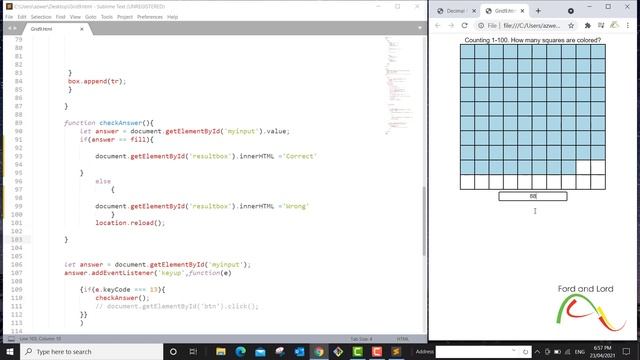Screen dimensions: 640x360
Task: Open the battery status tray icon
Action: point(557,351)
